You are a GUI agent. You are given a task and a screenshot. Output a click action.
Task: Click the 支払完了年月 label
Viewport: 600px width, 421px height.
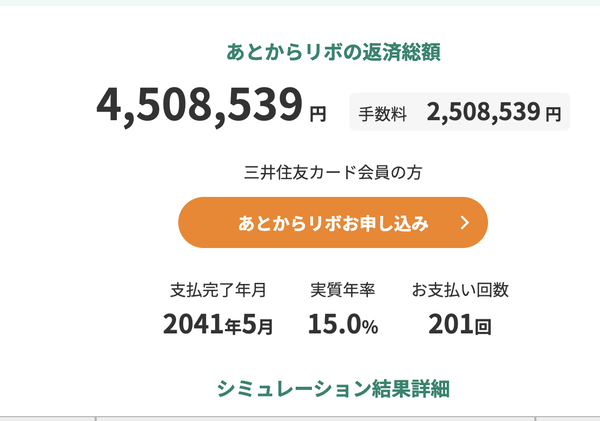pos(218,290)
